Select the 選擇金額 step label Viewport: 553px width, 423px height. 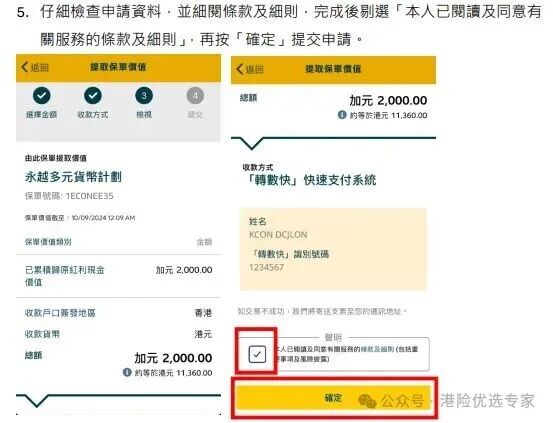[41, 114]
